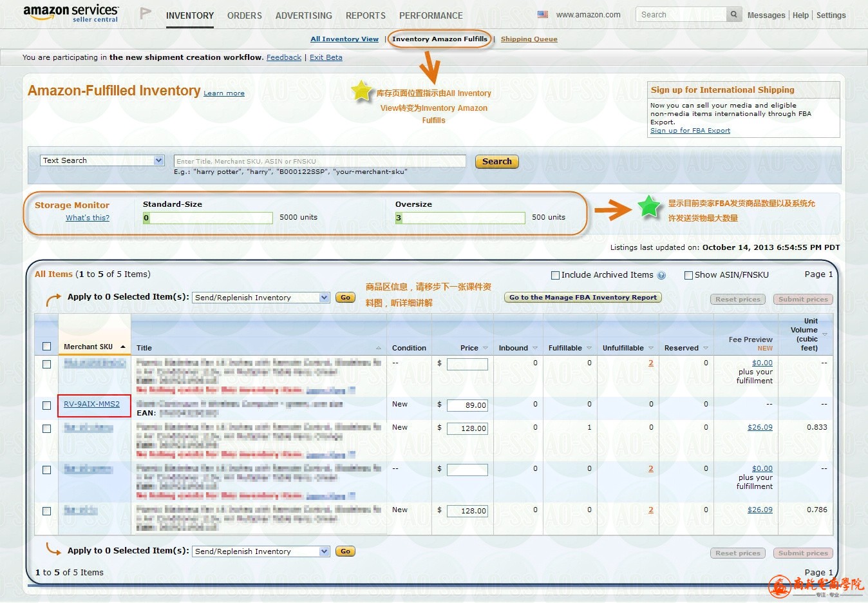The width and height of the screenshot is (868, 603).
Task: Click the magnifier search icon button
Action: pyautogui.click(x=734, y=14)
